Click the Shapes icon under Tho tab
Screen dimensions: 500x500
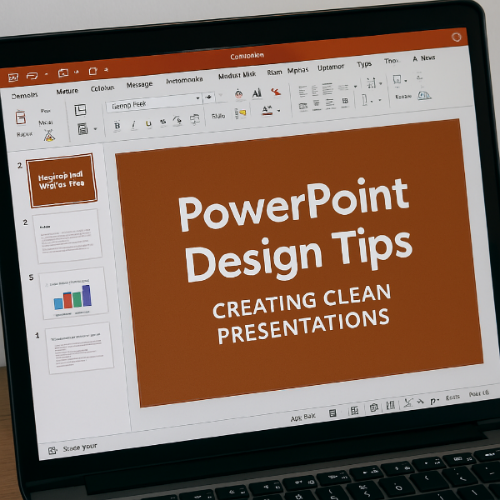pyautogui.click(x=397, y=80)
